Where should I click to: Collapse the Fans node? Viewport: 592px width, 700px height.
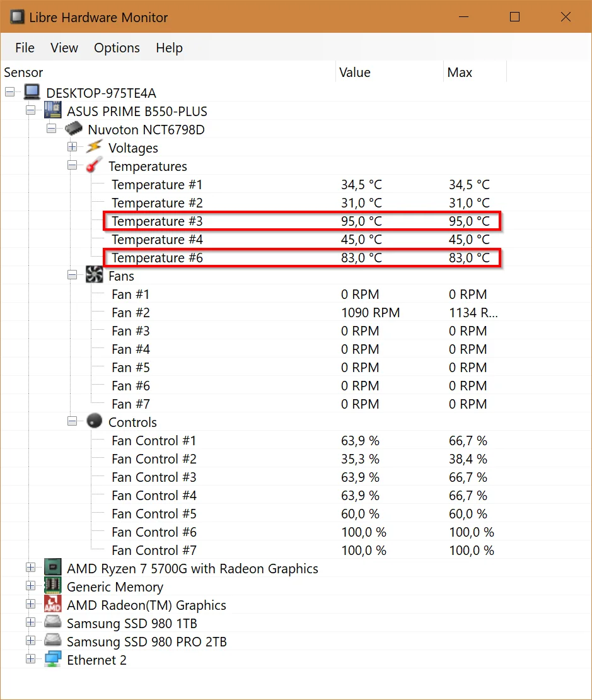[x=73, y=275]
